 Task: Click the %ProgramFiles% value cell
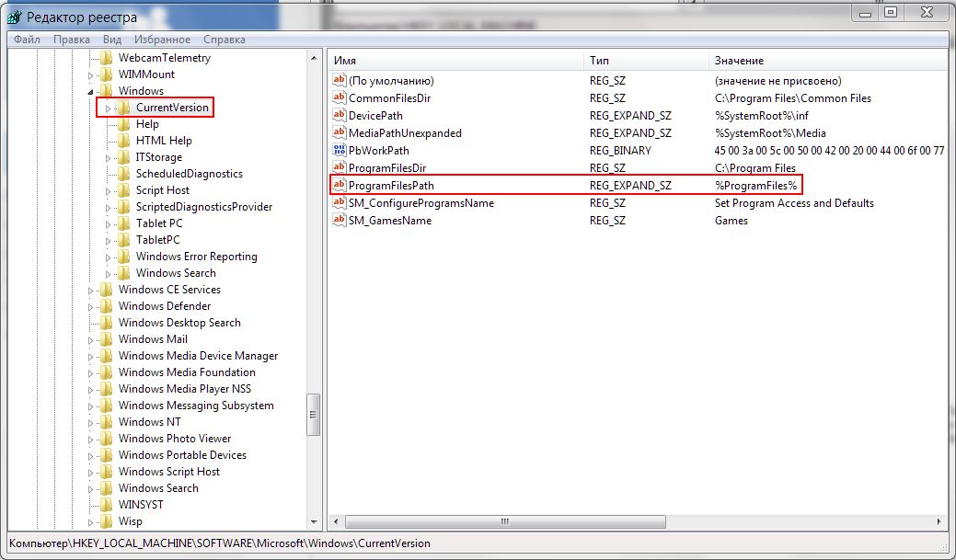756,185
